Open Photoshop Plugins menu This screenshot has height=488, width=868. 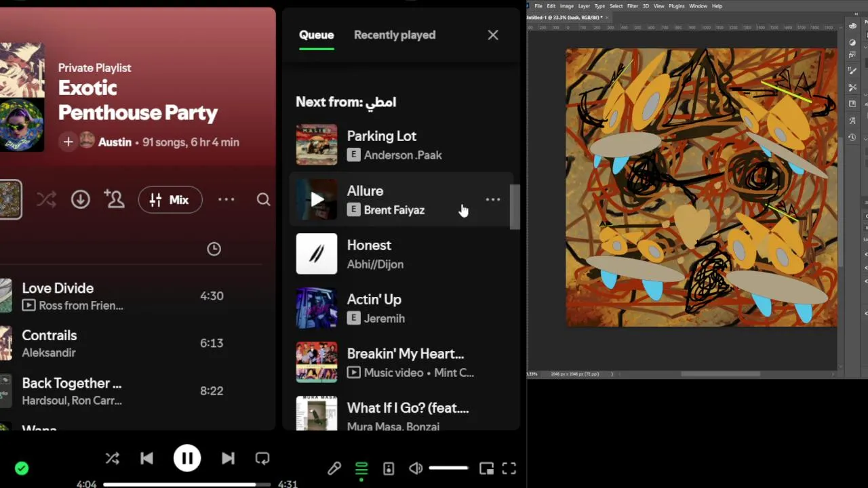(677, 6)
